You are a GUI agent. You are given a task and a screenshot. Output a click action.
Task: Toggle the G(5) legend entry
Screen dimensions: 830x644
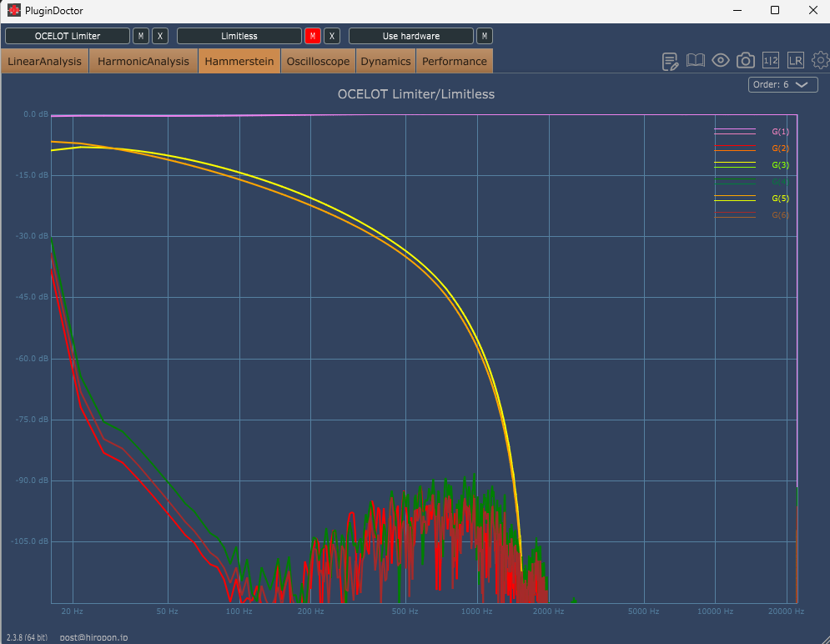780,199
